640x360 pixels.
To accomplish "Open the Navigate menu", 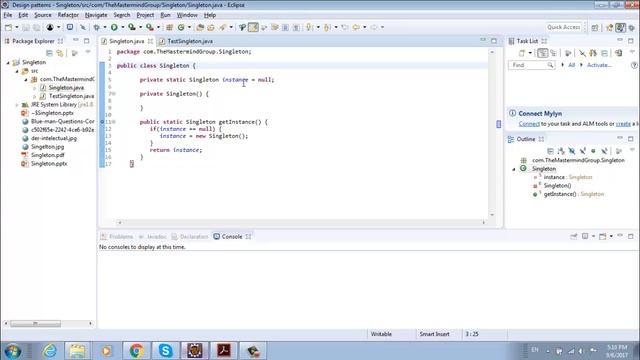I will pos(96,15).
